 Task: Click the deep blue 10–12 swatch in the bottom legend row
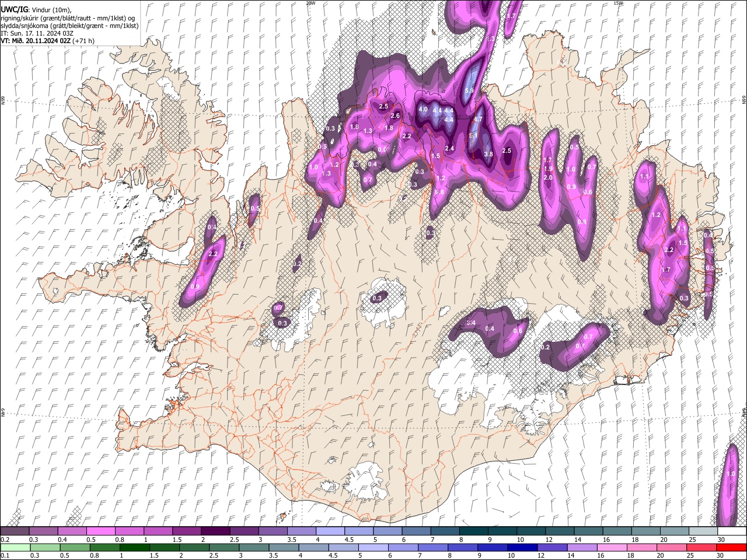tap(522, 547)
